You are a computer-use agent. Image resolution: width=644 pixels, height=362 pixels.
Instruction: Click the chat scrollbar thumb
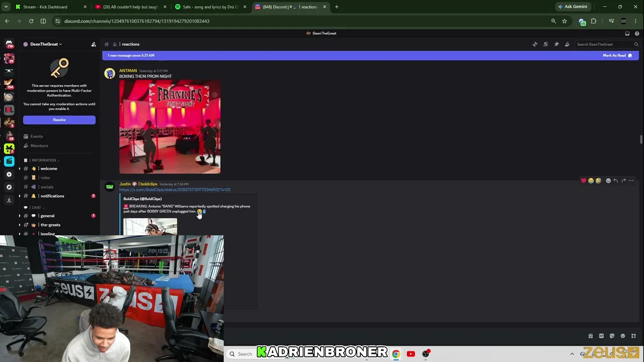tap(641, 139)
